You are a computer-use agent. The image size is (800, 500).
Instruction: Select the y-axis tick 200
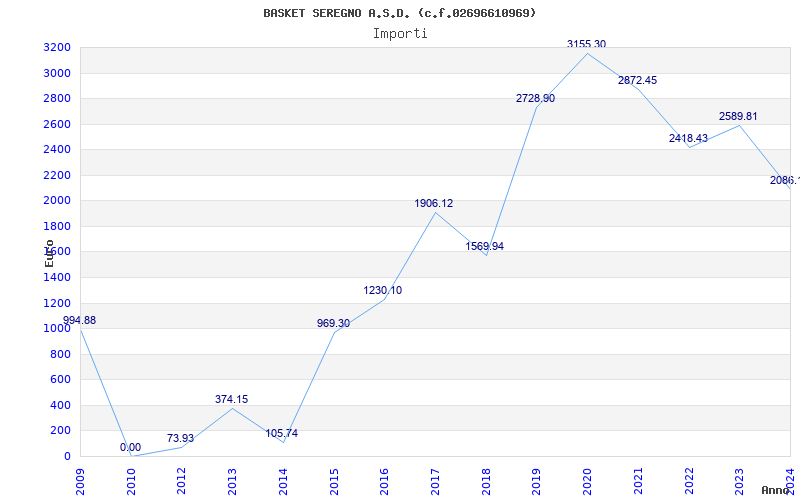tap(60, 431)
